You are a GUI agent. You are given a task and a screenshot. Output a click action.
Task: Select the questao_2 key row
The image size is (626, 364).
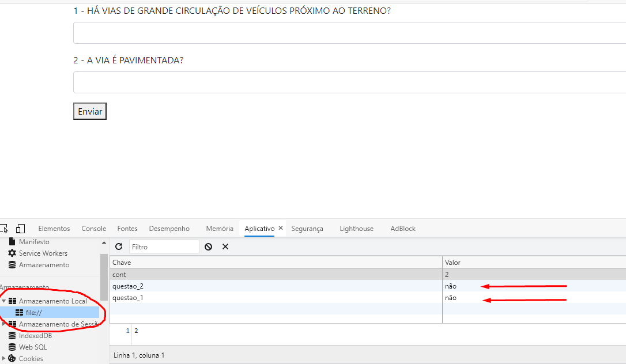click(368, 286)
